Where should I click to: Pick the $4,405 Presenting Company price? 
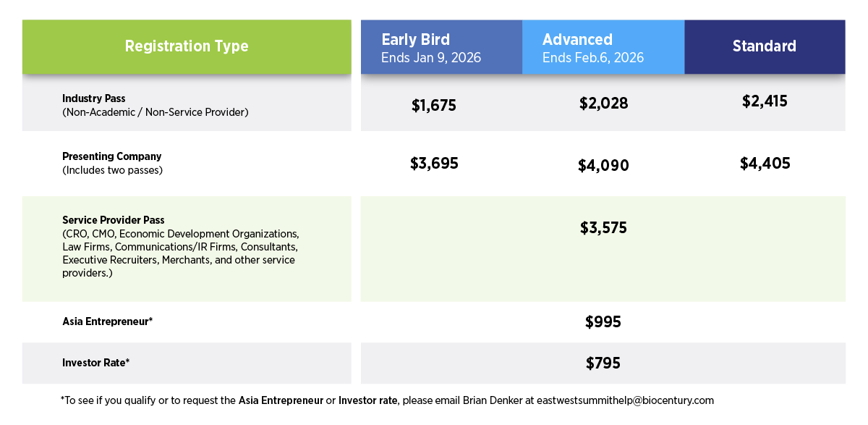tap(765, 164)
